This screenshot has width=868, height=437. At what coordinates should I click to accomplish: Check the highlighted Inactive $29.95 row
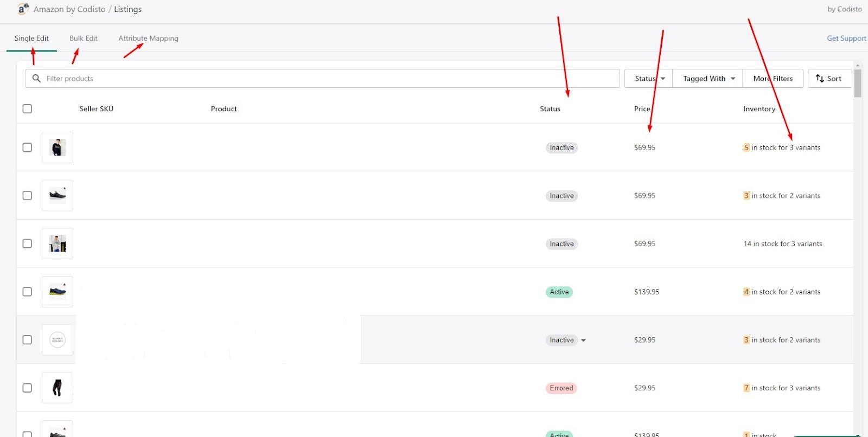[x=27, y=340]
